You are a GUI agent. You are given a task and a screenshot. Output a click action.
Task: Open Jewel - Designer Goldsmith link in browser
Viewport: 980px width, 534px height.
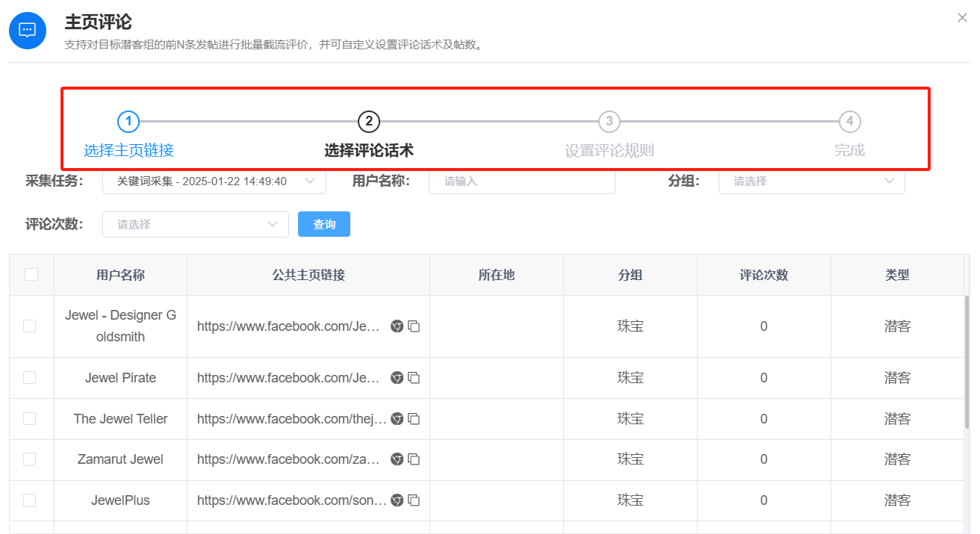397,326
